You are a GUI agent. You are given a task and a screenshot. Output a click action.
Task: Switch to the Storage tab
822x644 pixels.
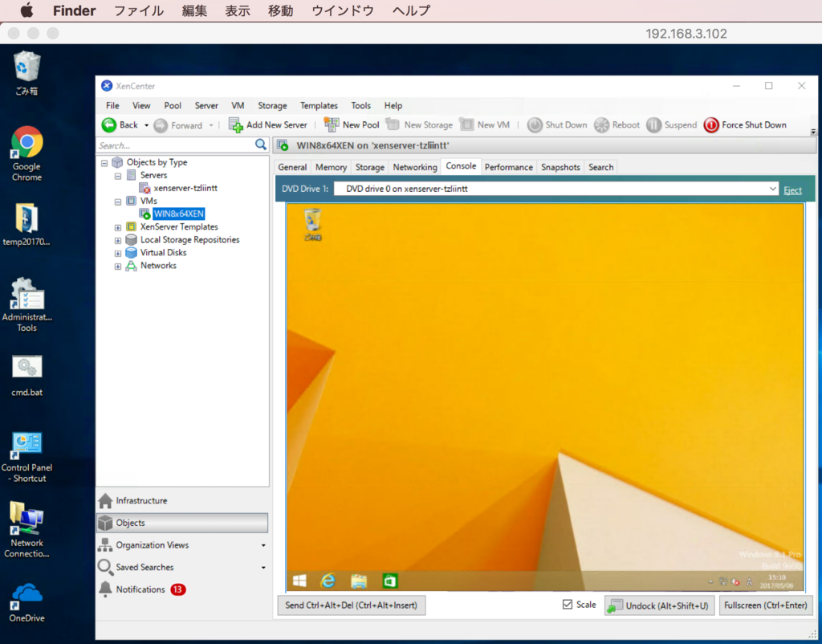369,167
